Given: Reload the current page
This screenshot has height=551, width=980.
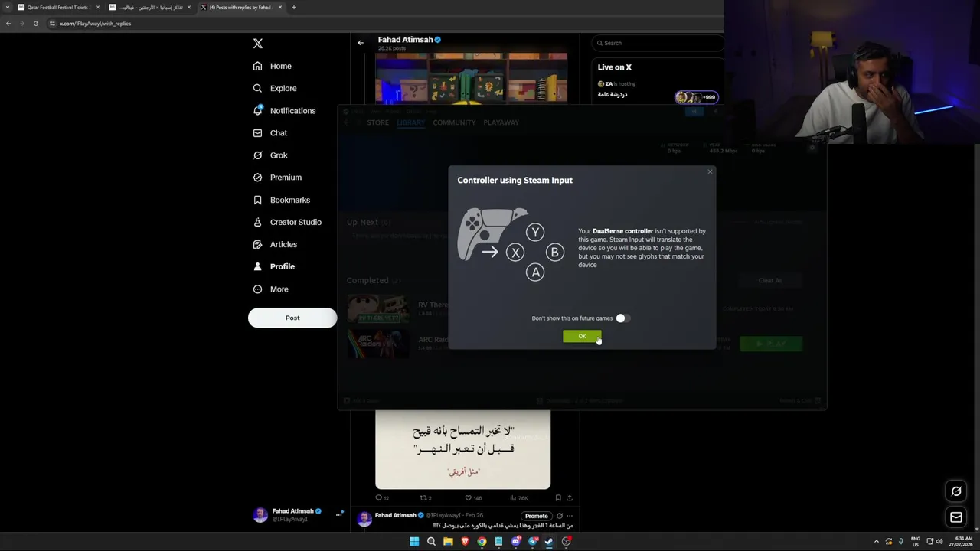Looking at the screenshot, I should (x=35, y=24).
